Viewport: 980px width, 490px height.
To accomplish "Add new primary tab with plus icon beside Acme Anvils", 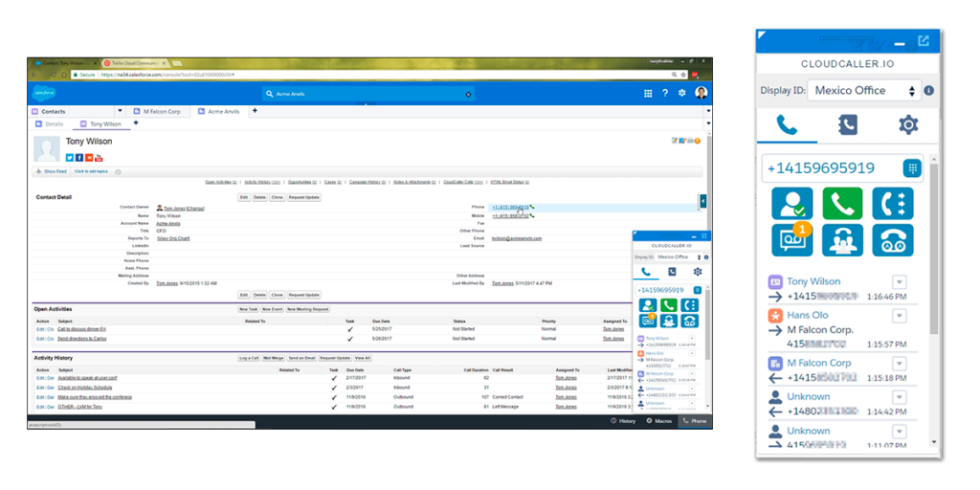I will [255, 111].
